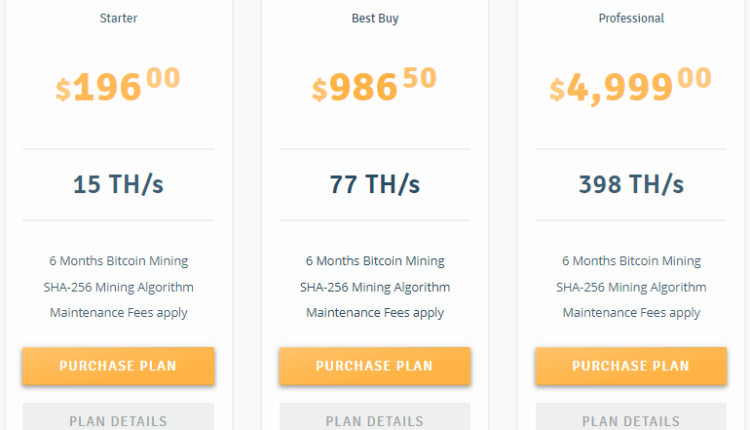Click Professional's Maintenance Fees apply text

tap(631, 313)
